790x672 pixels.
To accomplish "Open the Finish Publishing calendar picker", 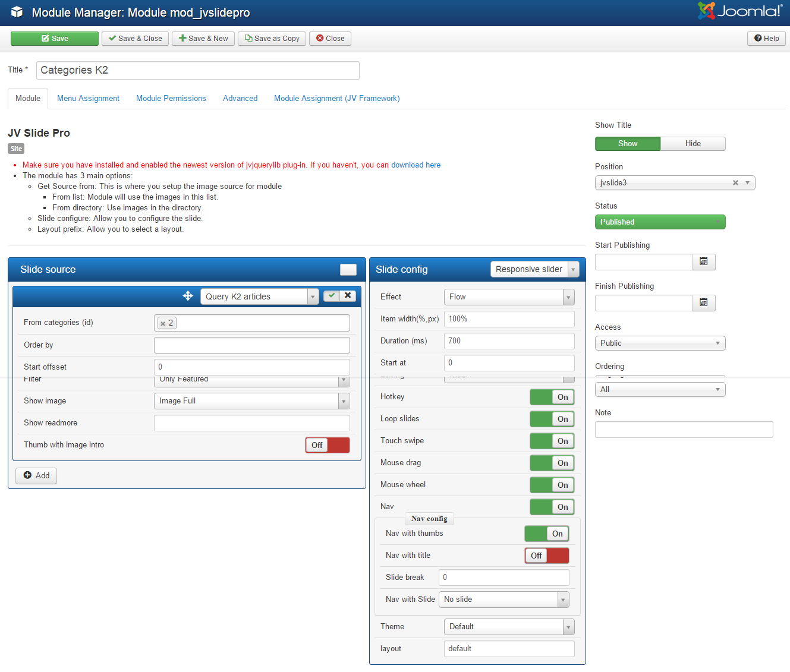I will pyautogui.click(x=704, y=303).
